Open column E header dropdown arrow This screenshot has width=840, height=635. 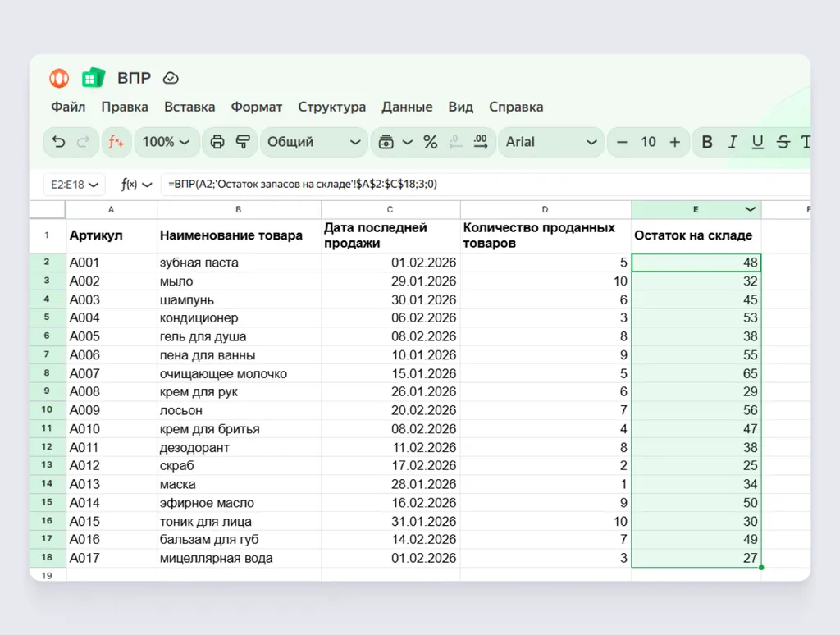pyautogui.click(x=751, y=209)
